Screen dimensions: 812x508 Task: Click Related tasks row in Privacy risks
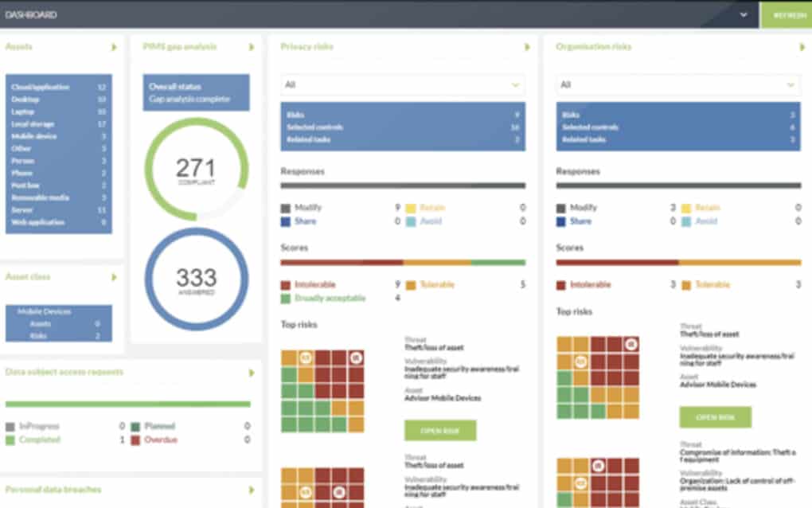[403, 139]
